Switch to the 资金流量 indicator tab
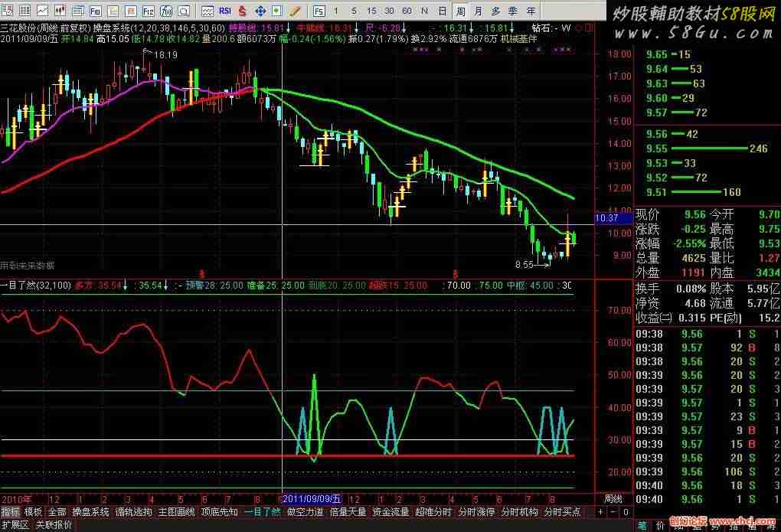781x532 pixels. point(390,511)
